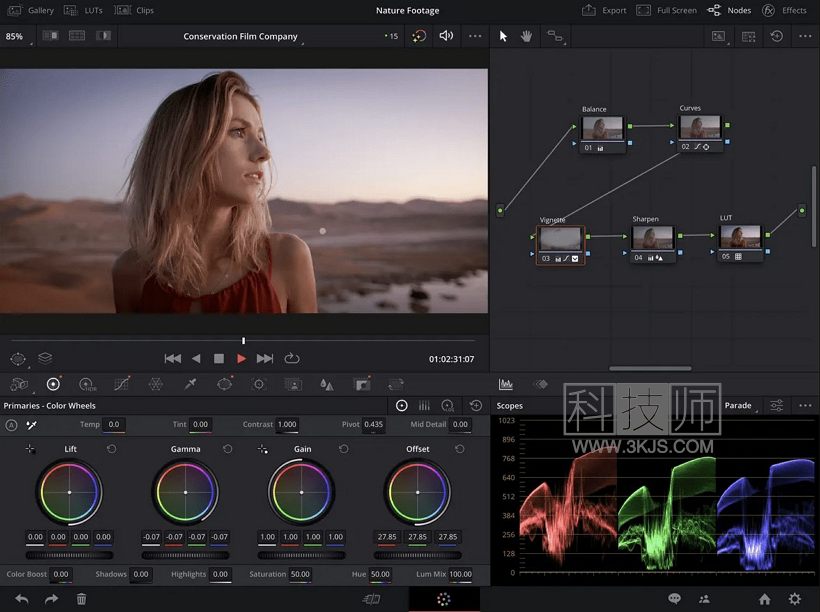Open the Parade scope type dropdown
The width and height of the screenshot is (820, 612).
pos(741,405)
